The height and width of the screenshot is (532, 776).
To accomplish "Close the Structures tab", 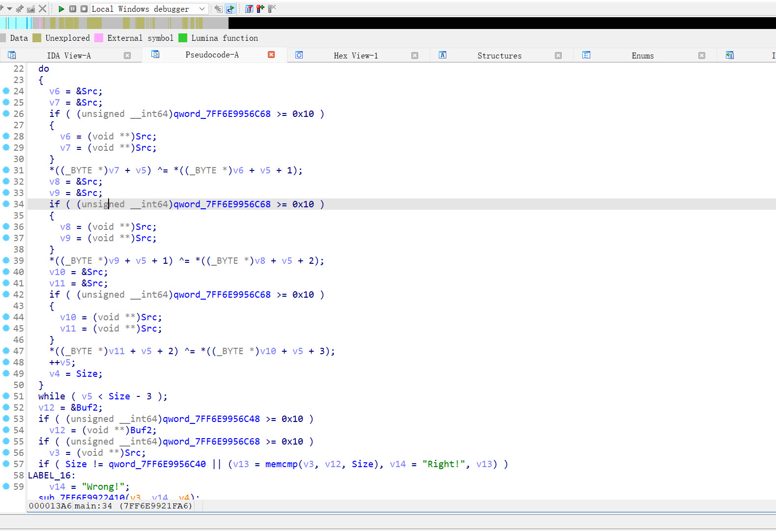I will [558, 56].
